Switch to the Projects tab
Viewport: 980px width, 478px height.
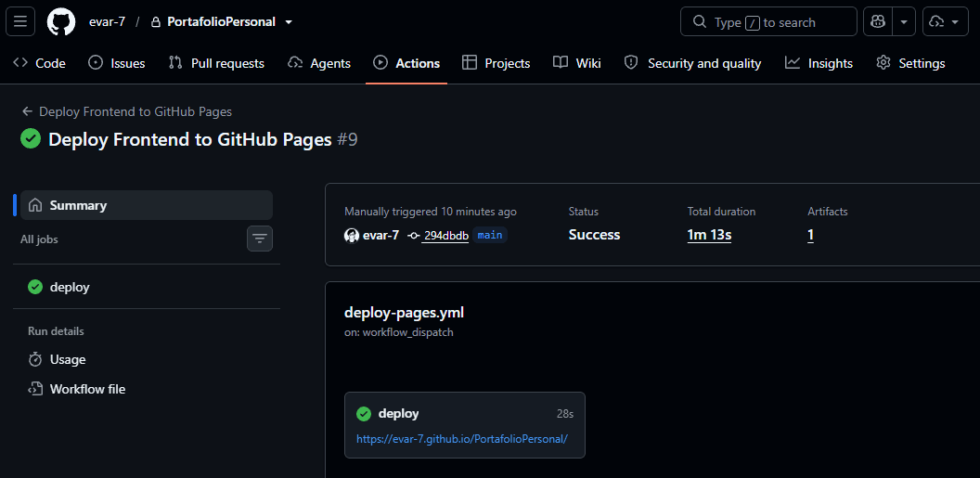coord(496,63)
